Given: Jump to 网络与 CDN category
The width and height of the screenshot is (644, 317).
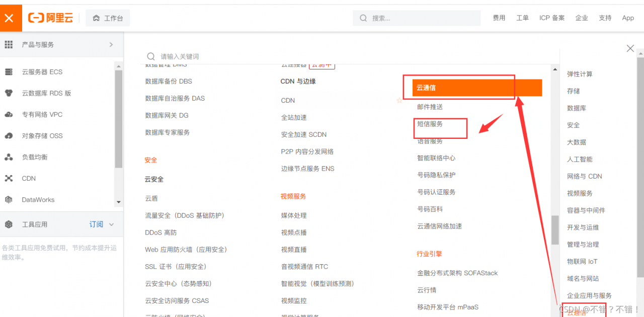Looking at the screenshot, I should pyautogui.click(x=584, y=177).
